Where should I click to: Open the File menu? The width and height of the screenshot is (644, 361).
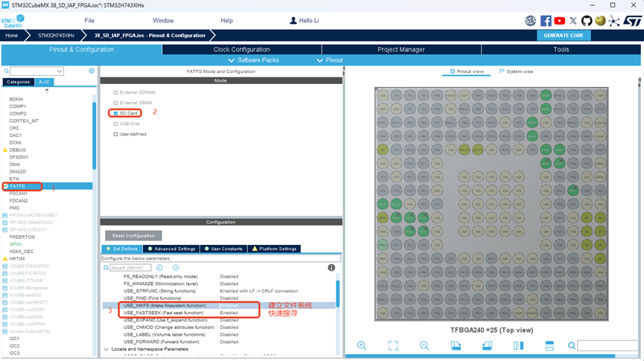point(89,21)
